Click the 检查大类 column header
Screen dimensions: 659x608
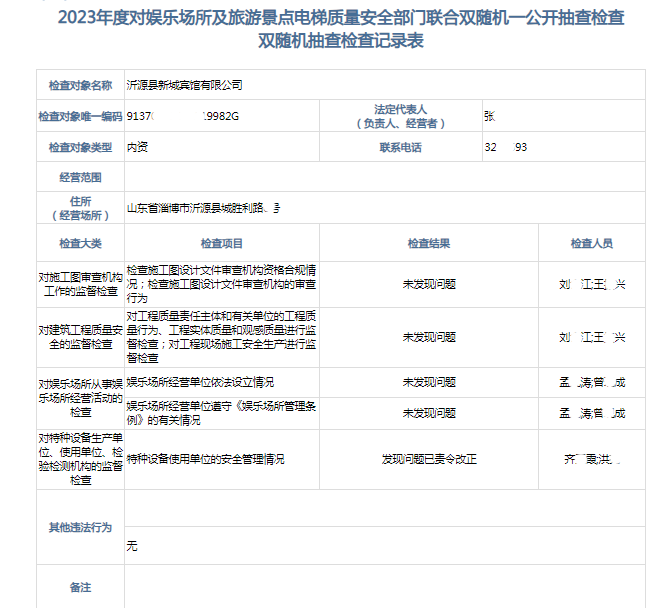click(x=80, y=243)
